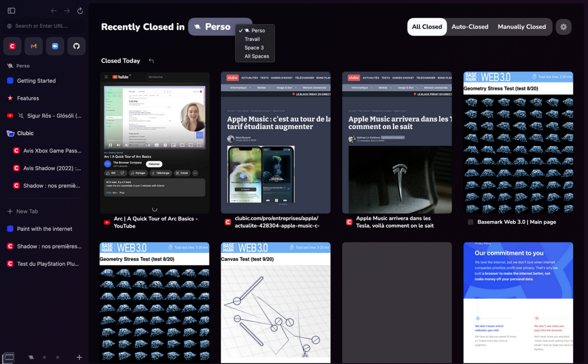Viewport: 588px width, 364px height.
Task: Click the Clubic favicon by the Tesla title
Action: pyautogui.click(x=349, y=222)
